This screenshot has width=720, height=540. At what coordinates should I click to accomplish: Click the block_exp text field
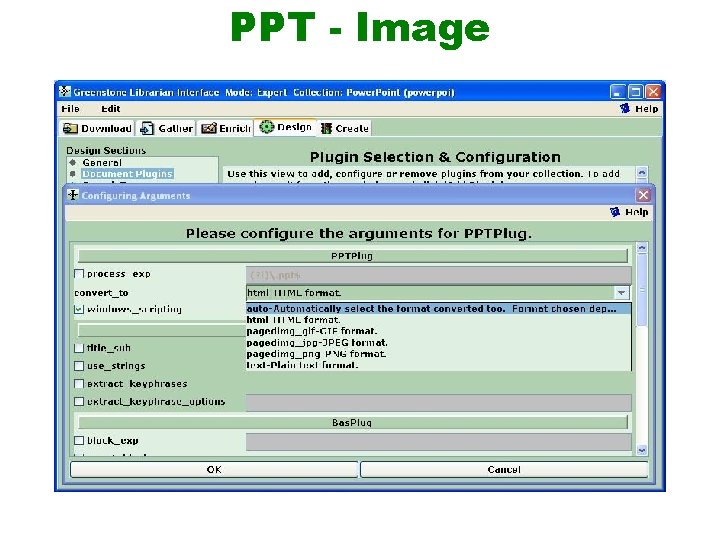pyautogui.click(x=439, y=442)
